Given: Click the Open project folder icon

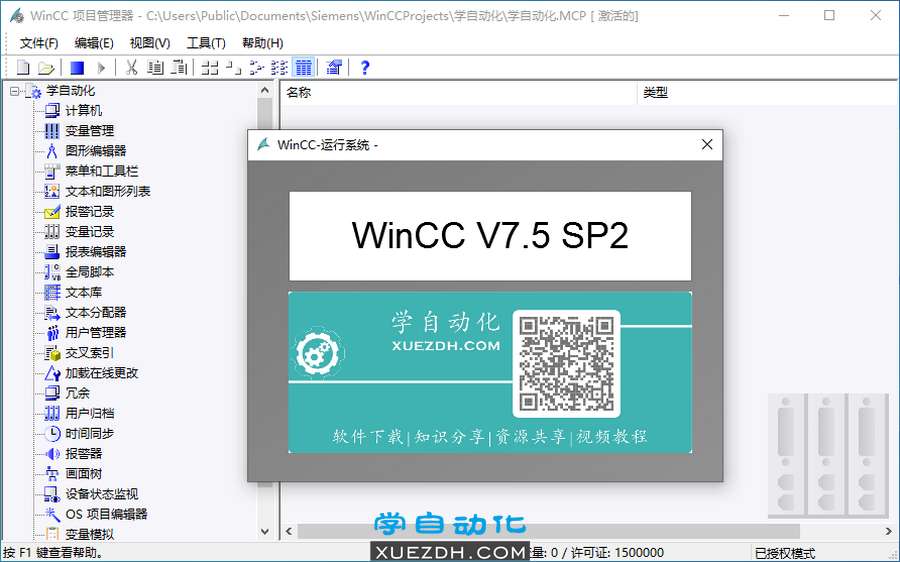Looking at the screenshot, I should tap(46, 68).
